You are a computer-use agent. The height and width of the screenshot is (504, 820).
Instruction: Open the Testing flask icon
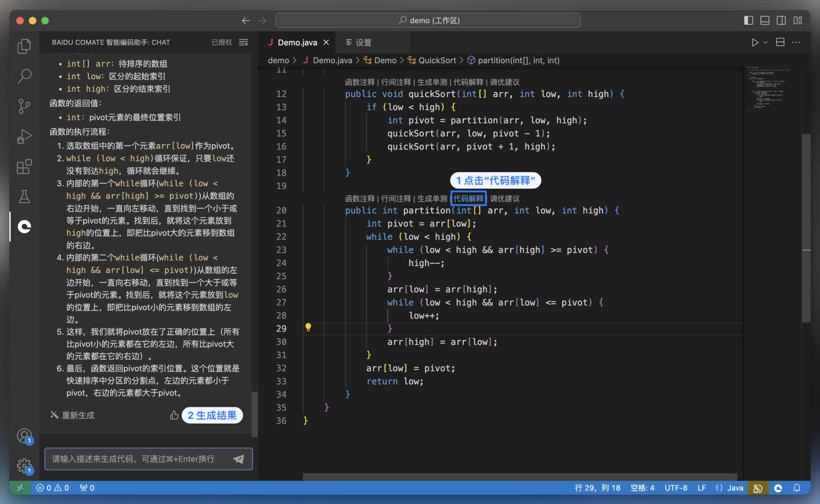coord(24,197)
